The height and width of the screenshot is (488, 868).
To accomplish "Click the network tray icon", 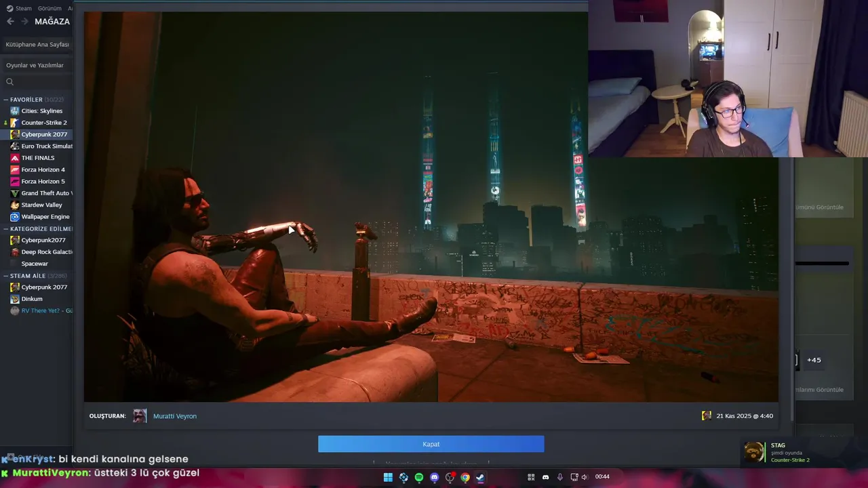I will (574, 477).
